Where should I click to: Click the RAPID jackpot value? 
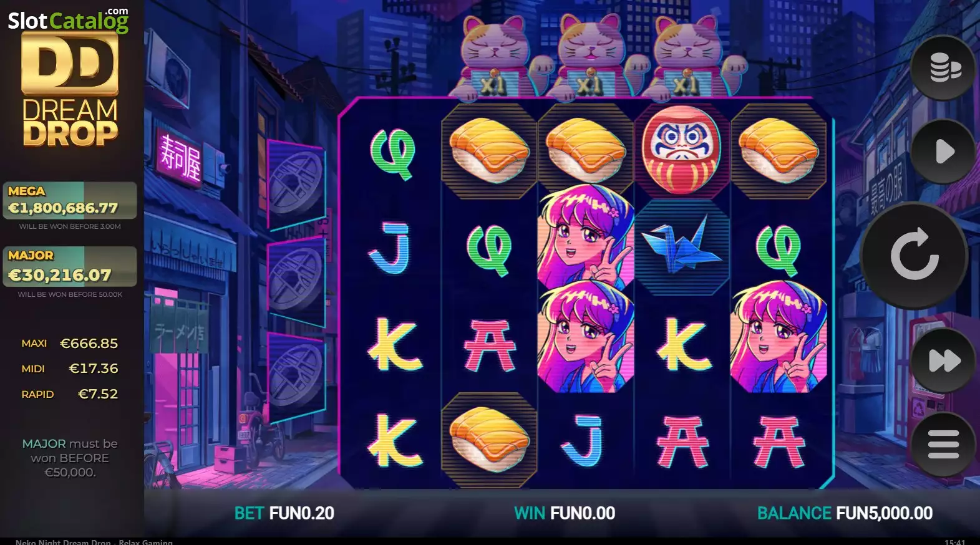pyautogui.click(x=98, y=394)
